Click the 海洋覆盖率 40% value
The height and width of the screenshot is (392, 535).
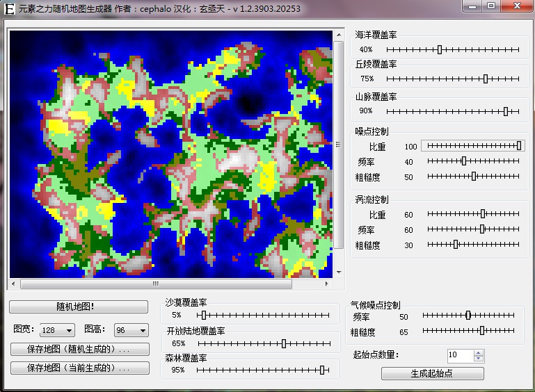[366, 50]
